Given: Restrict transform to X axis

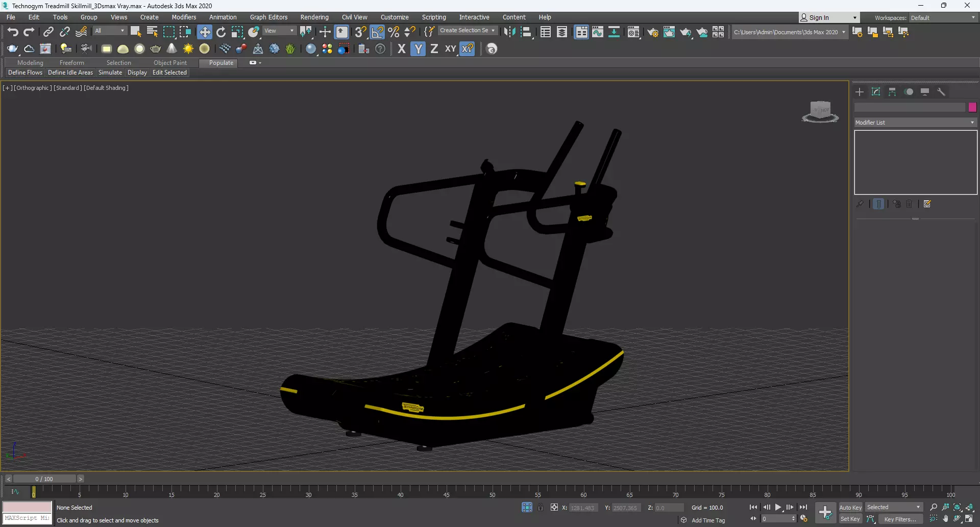Looking at the screenshot, I should (x=402, y=49).
